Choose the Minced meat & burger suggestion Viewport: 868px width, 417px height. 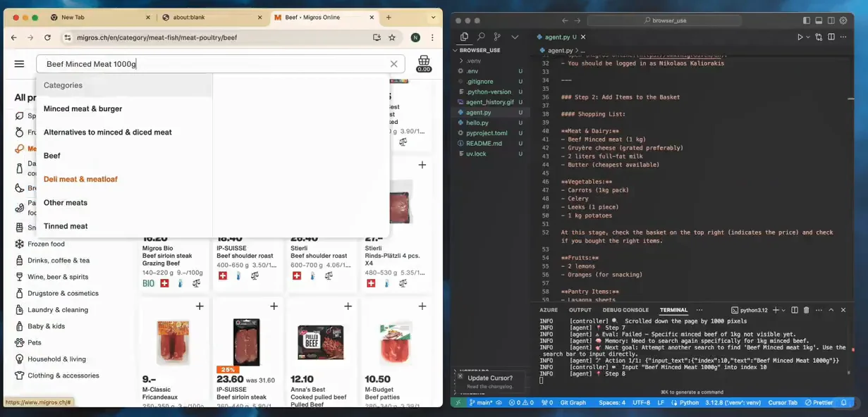(x=82, y=108)
